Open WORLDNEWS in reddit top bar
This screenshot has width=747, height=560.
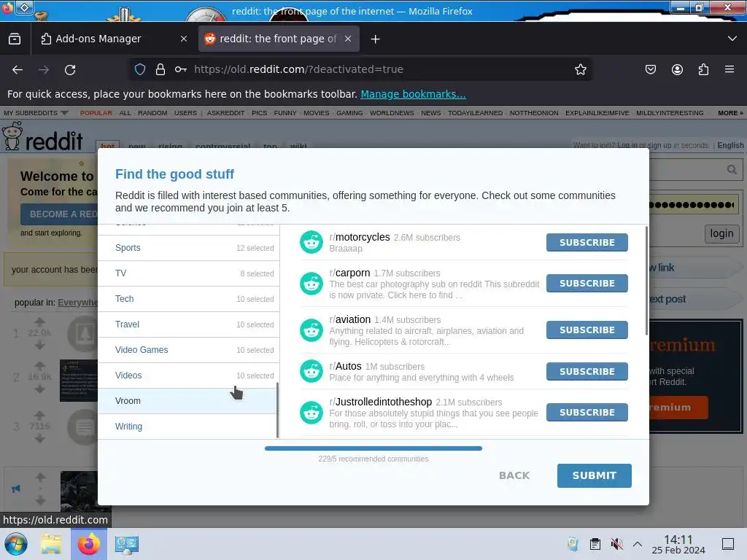(x=392, y=113)
